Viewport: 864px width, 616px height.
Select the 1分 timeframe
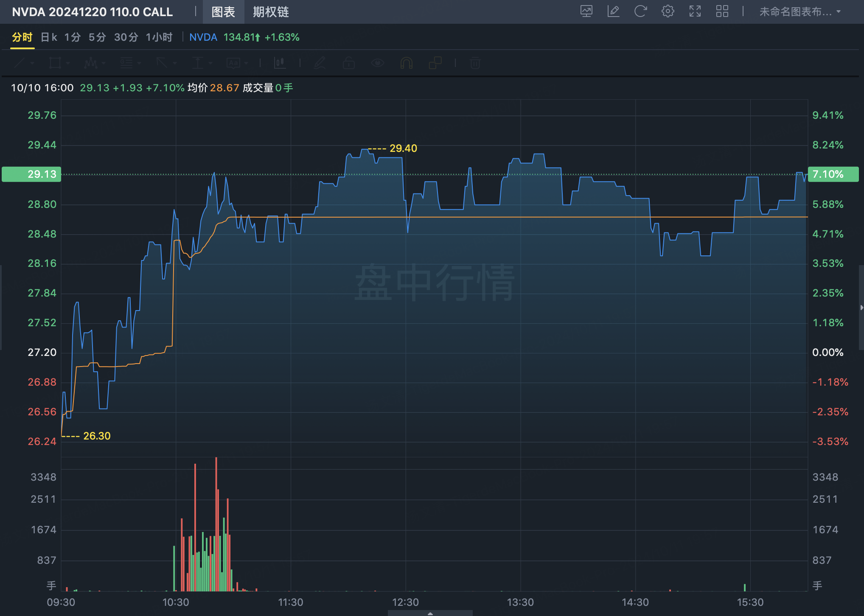pos(73,37)
